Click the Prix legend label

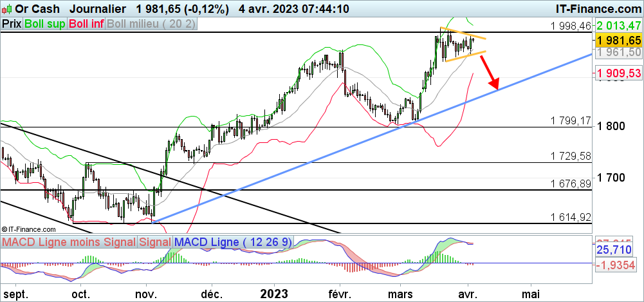point(11,23)
